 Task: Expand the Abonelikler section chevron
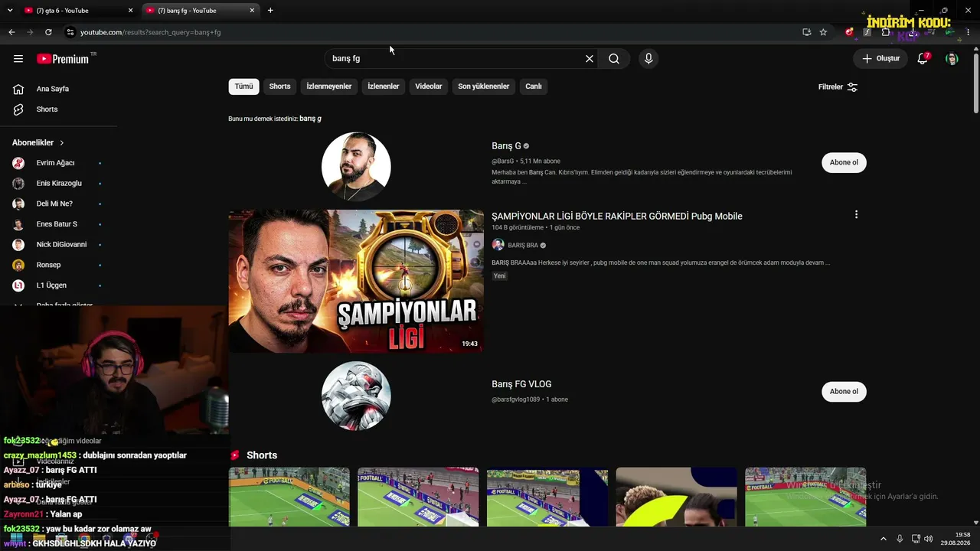pos(62,143)
